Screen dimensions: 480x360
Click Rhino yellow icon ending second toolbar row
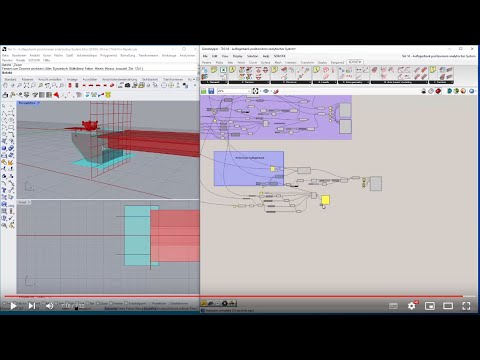[x=108, y=95]
